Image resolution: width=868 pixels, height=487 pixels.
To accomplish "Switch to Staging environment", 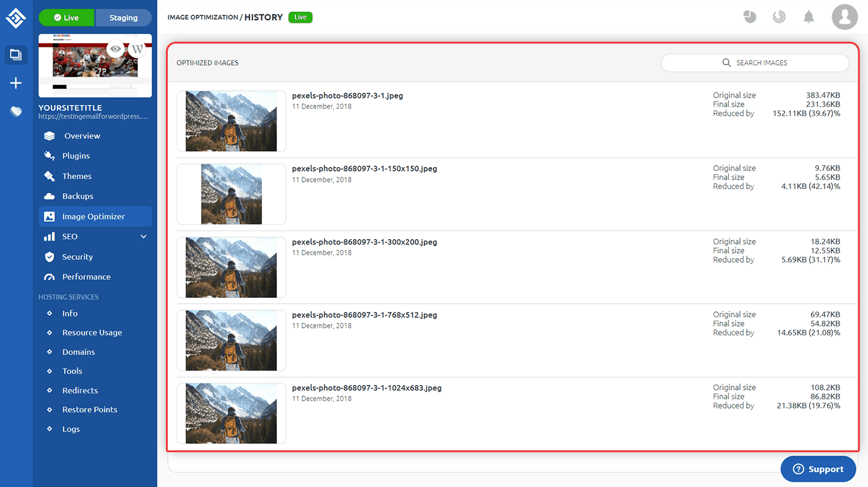I will tap(123, 18).
